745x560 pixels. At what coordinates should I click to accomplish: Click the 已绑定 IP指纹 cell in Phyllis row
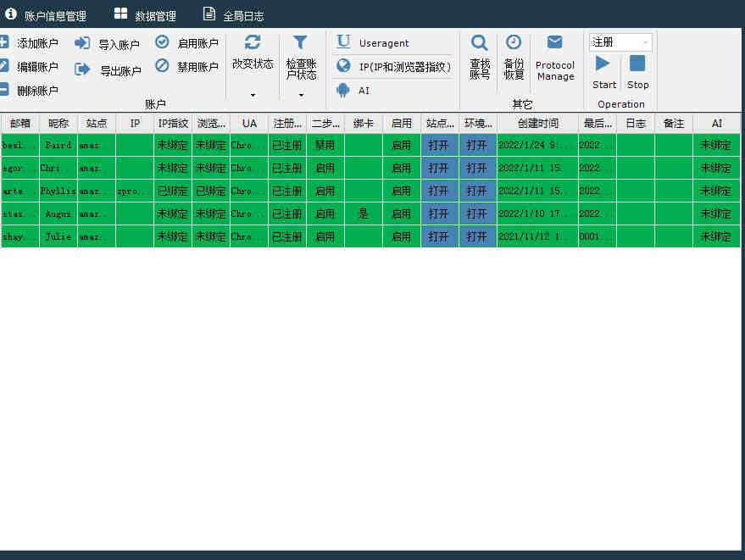pyautogui.click(x=173, y=191)
